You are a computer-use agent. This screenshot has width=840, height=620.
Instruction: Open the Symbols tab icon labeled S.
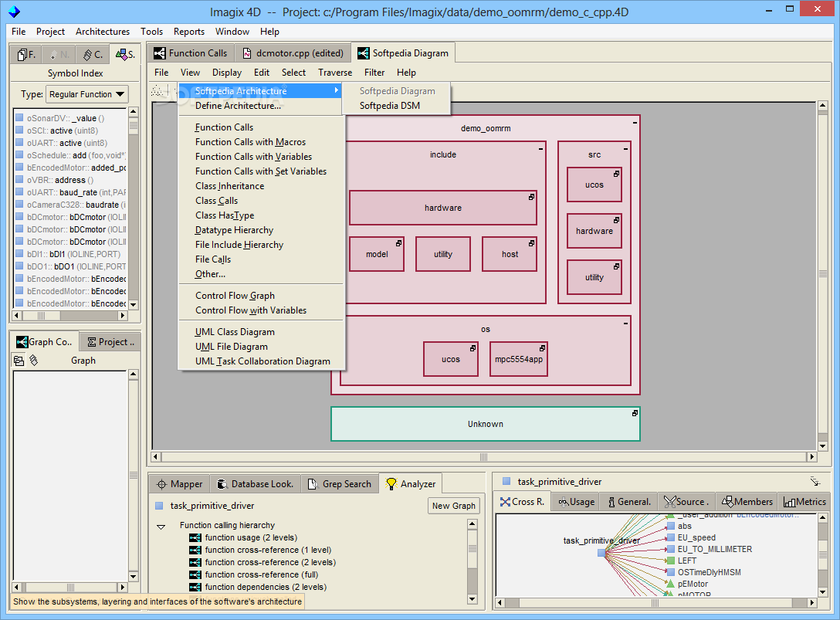point(122,54)
